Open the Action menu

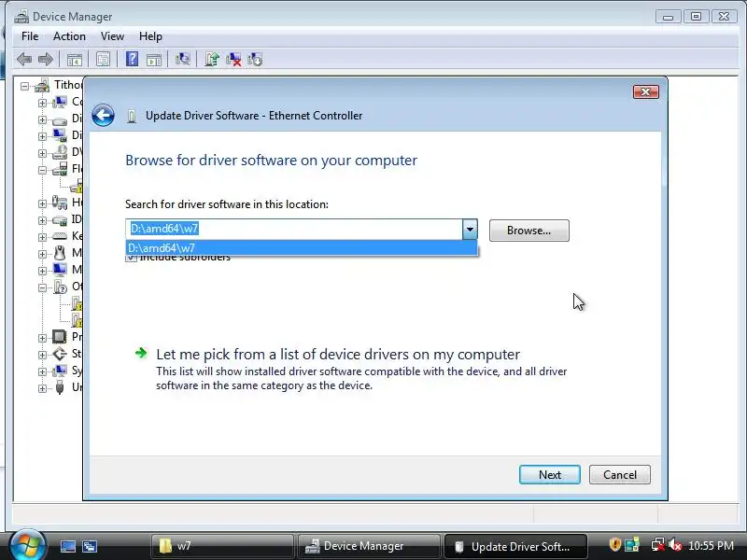[x=69, y=36]
